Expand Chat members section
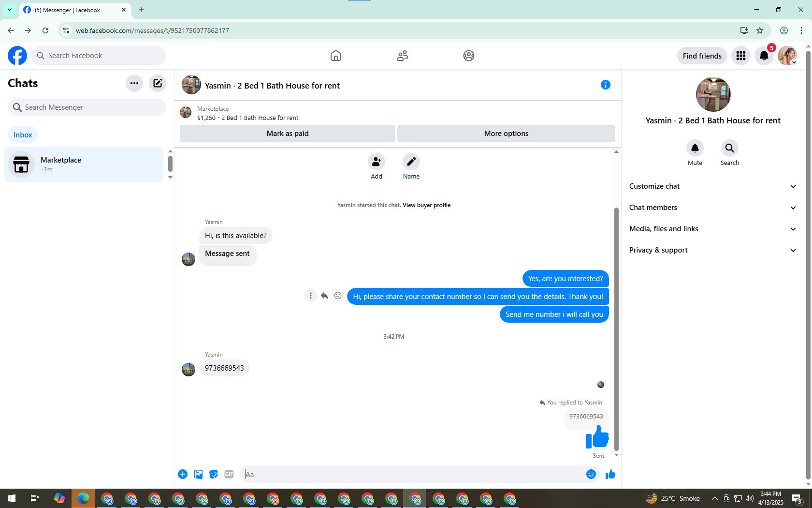 tap(713, 208)
